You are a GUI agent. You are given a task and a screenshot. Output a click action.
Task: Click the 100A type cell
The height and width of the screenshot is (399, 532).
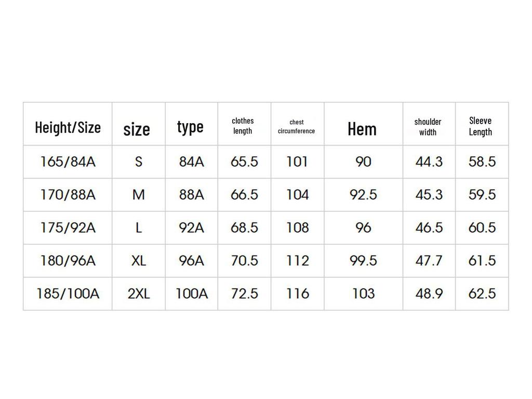[191, 294]
